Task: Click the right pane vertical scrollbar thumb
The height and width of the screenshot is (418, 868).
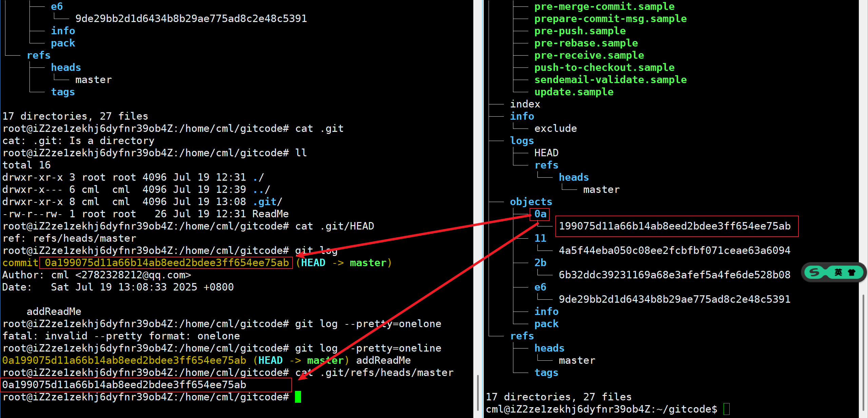Action: [863, 353]
